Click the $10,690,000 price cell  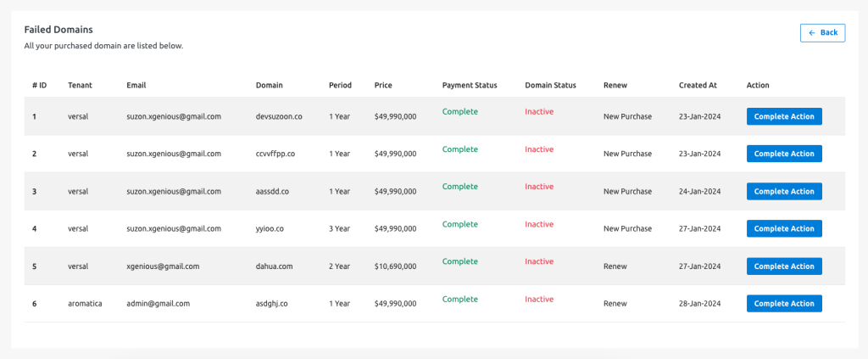point(395,266)
